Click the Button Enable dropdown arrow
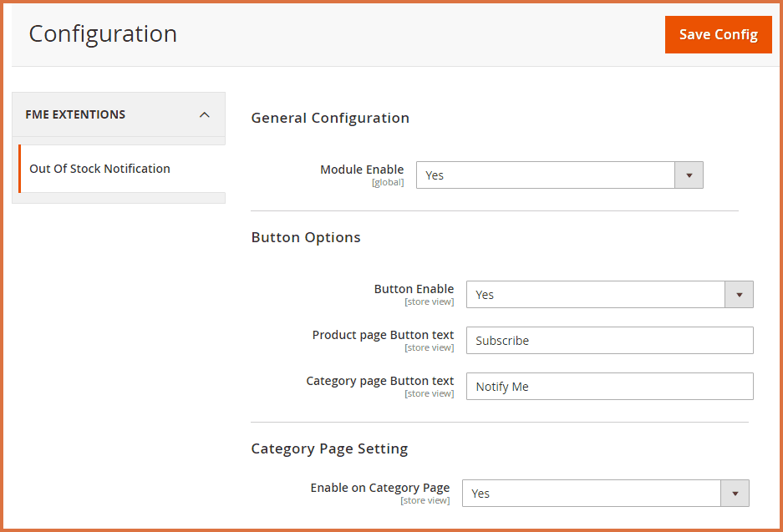Image resolution: width=783 pixels, height=532 pixels. pos(739,295)
